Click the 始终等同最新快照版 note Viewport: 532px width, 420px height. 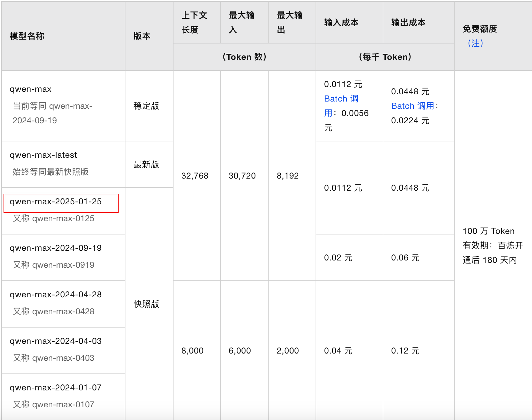pos(50,172)
